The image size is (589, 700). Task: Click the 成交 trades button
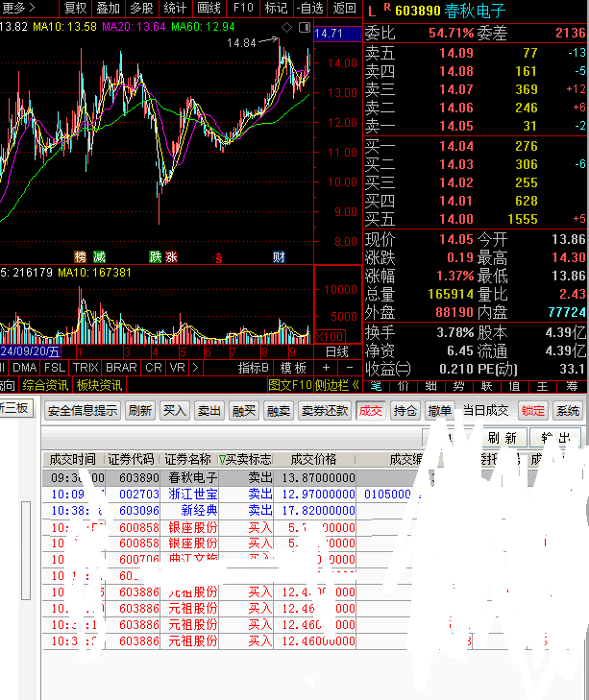pos(371,410)
